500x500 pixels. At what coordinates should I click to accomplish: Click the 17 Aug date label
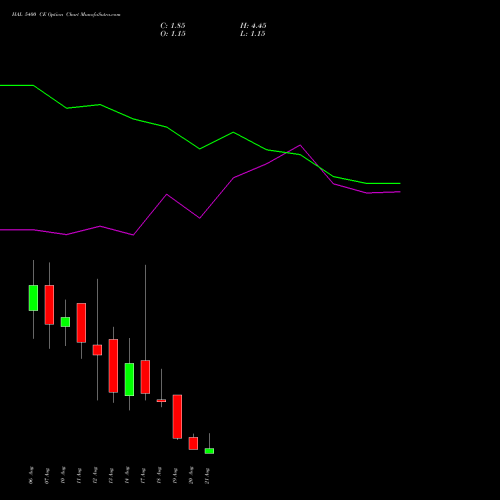[143, 475]
